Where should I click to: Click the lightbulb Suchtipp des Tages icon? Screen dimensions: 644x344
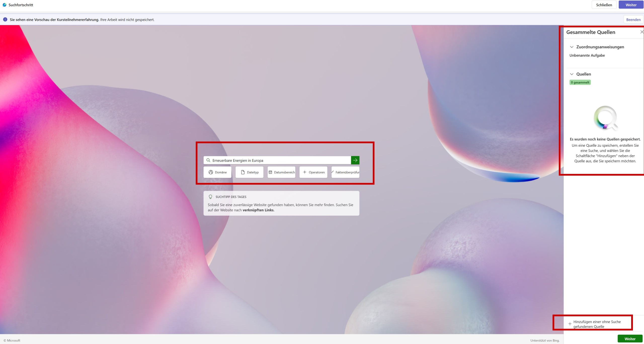coord(211,197)
